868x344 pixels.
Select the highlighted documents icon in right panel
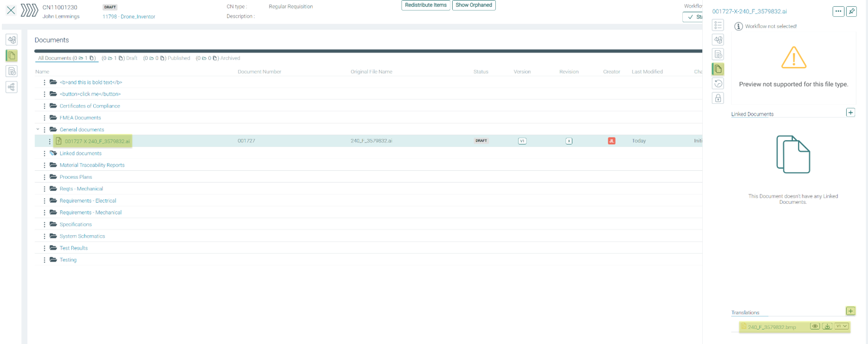pyautogui.click(x=718, y=69)
